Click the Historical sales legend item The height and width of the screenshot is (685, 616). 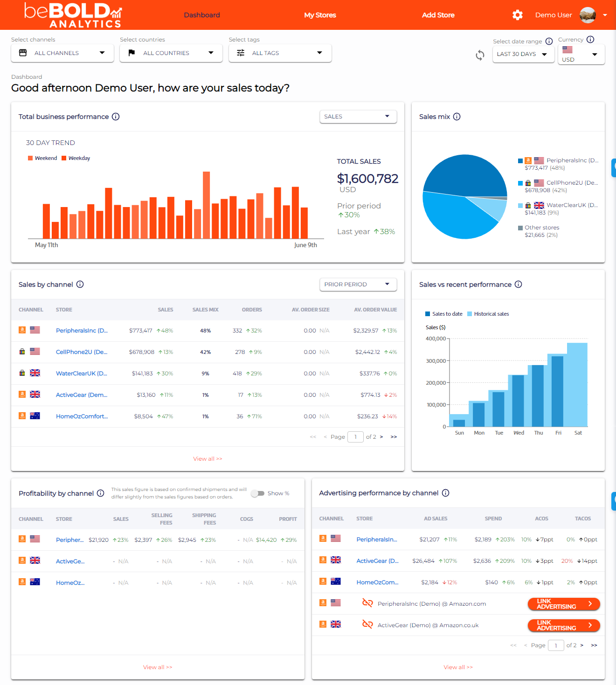click(x=488, y=314)
